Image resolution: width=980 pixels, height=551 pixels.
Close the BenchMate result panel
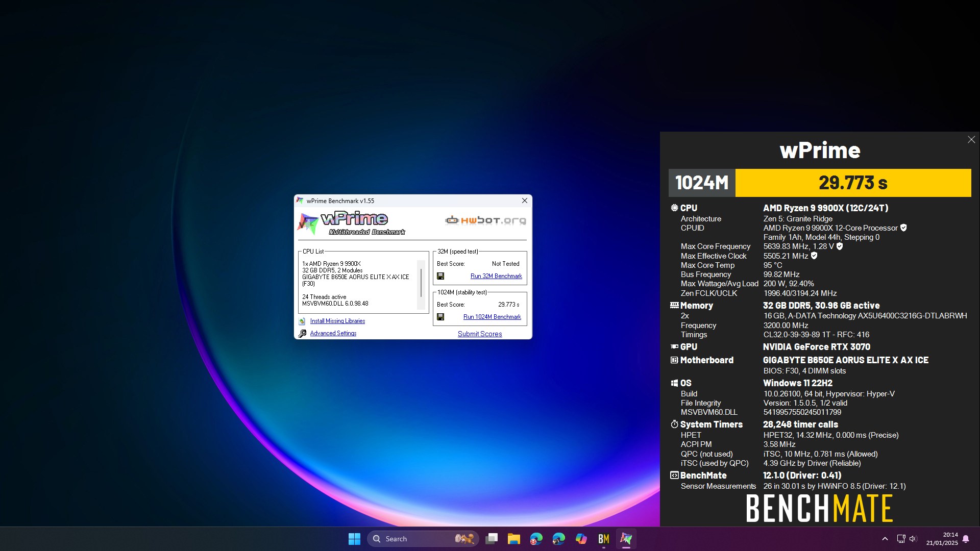point(971,139)
